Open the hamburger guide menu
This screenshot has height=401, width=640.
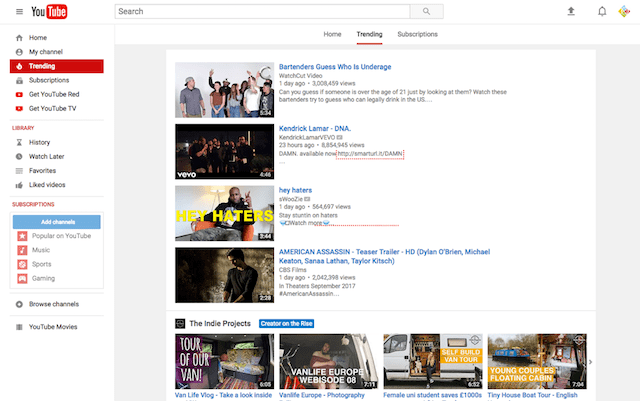tap(19, 12)
